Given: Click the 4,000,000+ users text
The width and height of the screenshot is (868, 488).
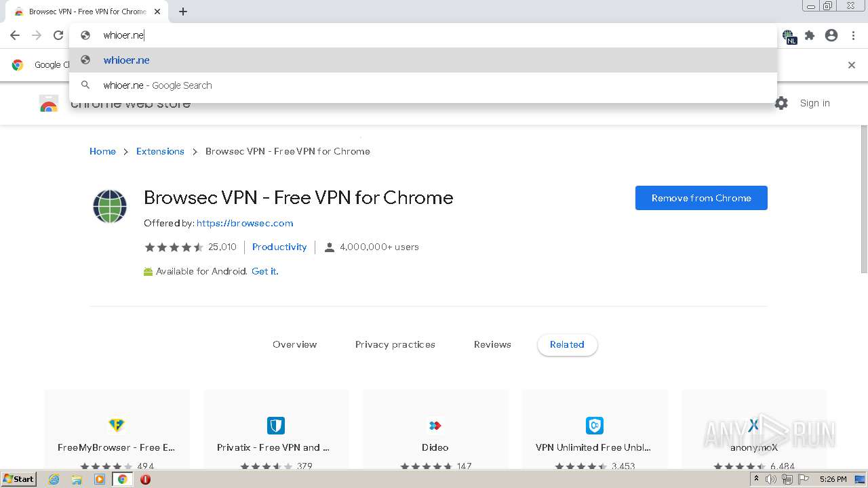Looking at the screenshot, I should (379, 247).
